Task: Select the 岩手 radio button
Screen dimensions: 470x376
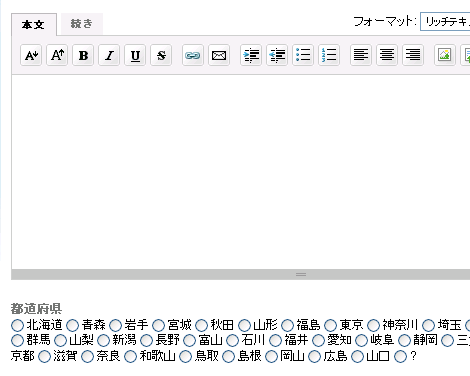Action: [x=115, y=325]
